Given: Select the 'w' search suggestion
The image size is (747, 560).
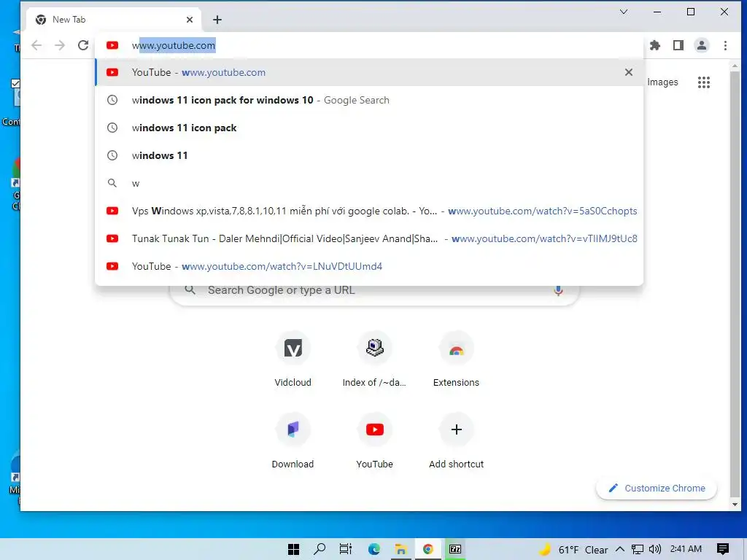Looking at the screenshot, I should click(369, 183).
